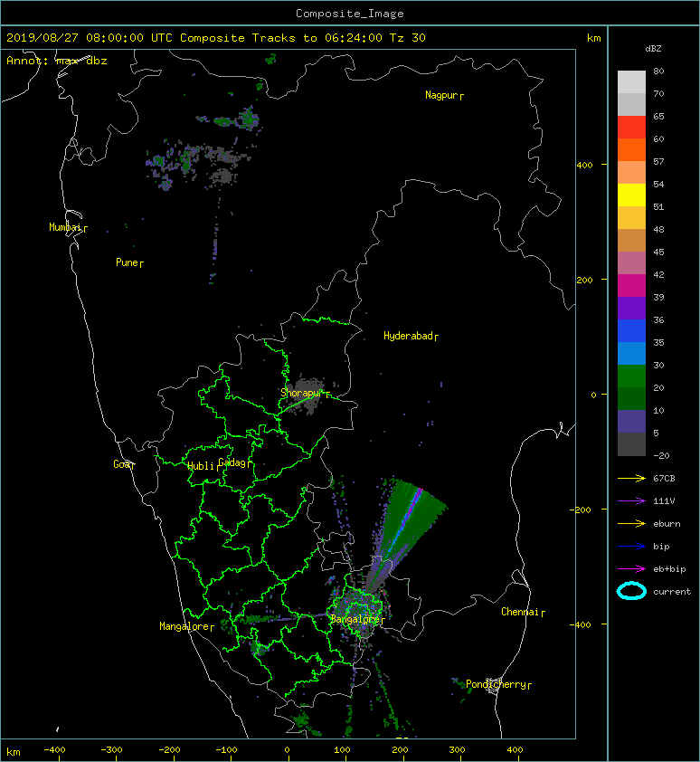Screen dimensions: 700x762
Task: Click the blue 36 dBZ color swatch
Action: coord(631,331)
